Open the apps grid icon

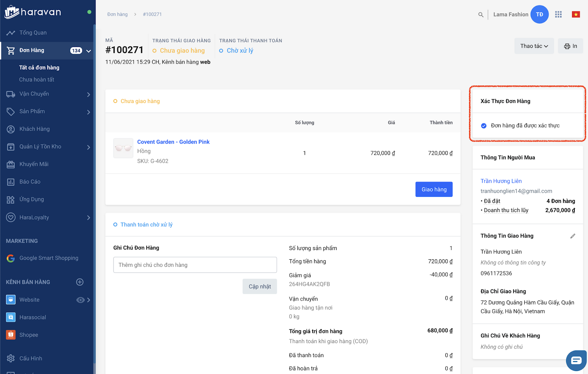coord(558,14)
